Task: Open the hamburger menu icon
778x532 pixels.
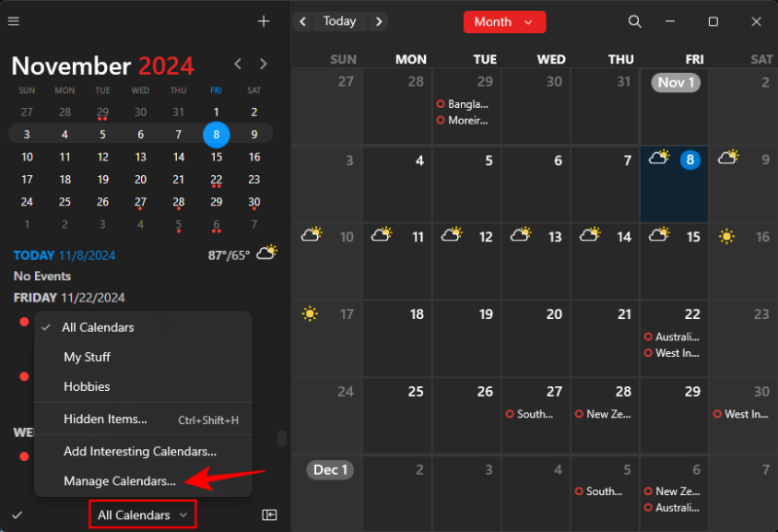Action: 14,21
